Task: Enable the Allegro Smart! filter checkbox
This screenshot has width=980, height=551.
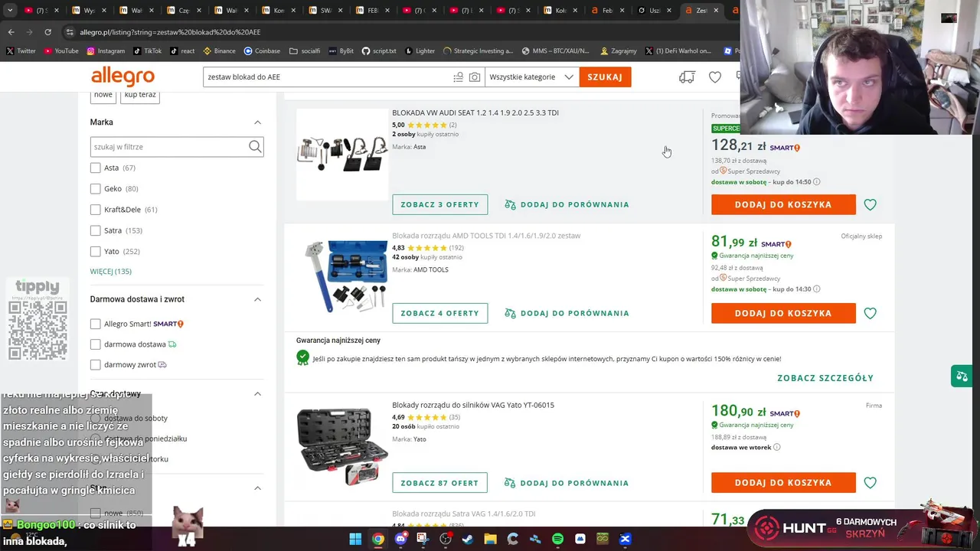Action: point(95,324)
